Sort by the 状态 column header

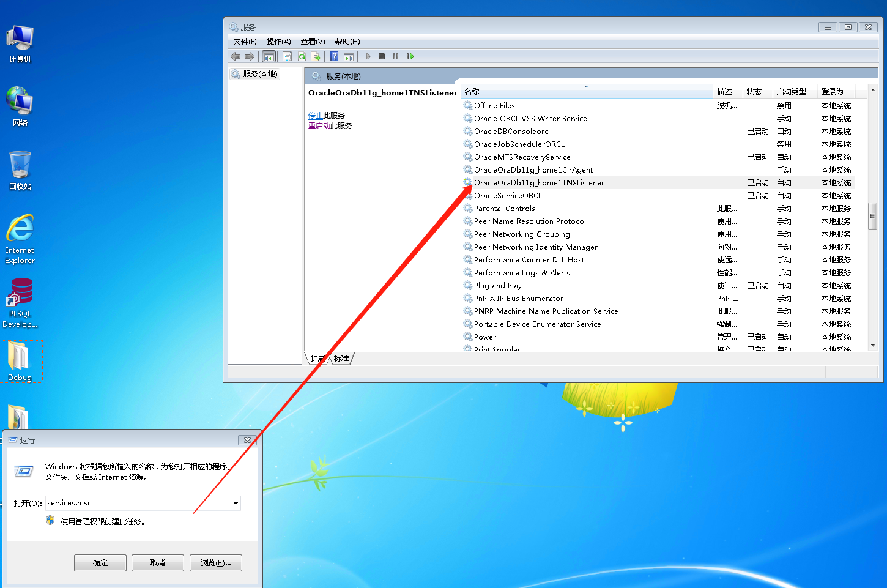click(x=756, y=92)
